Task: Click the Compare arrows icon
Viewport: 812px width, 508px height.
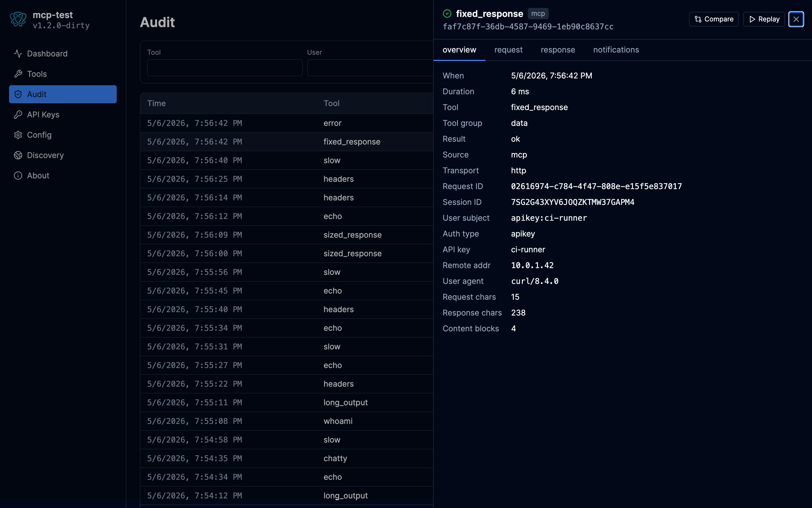Action: click(x=698, y=19)
